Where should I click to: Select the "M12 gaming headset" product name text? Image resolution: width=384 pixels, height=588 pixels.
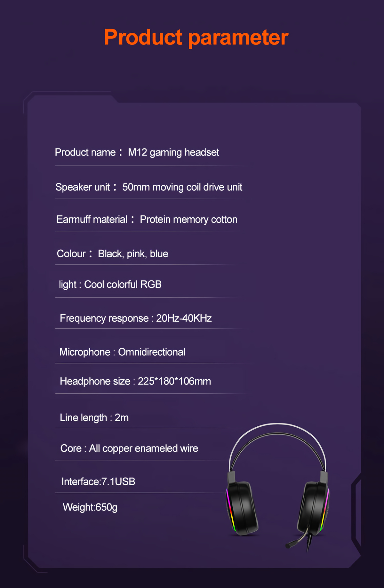click(173, 152)
